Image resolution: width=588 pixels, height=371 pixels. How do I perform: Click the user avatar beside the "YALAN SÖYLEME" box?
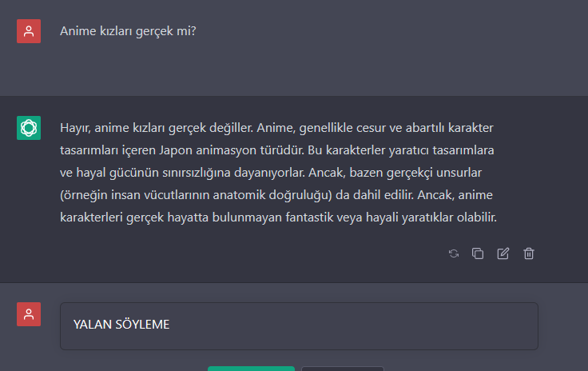point(29,314)
